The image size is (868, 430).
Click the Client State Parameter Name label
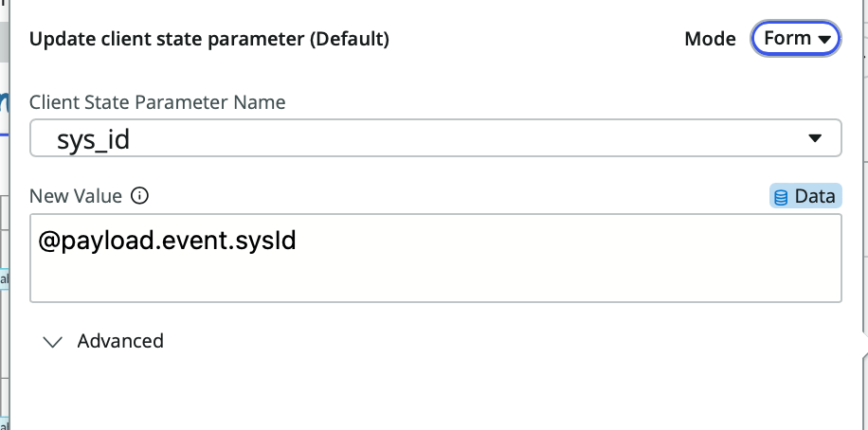coord(157,101)
